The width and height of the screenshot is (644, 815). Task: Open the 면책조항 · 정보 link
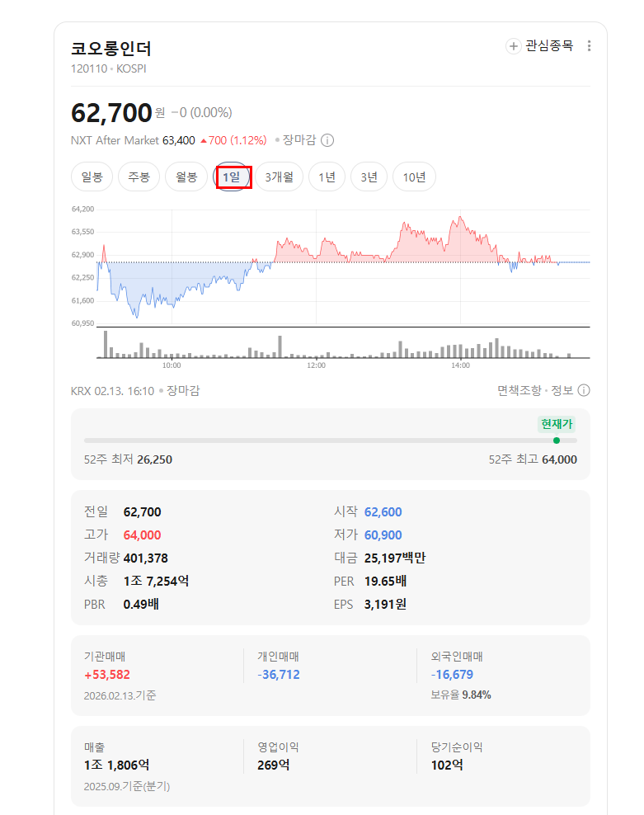535,390
